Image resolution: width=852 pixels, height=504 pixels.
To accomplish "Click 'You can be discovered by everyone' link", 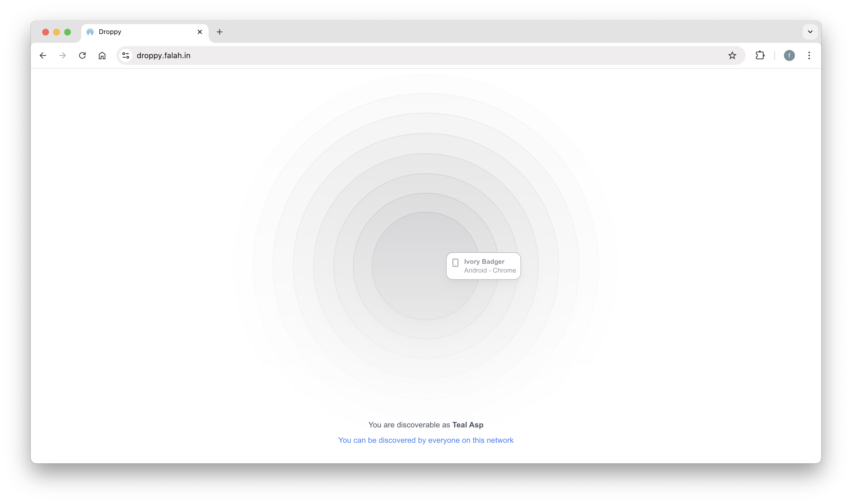I will pyautogui.click(x=425, y=440).
